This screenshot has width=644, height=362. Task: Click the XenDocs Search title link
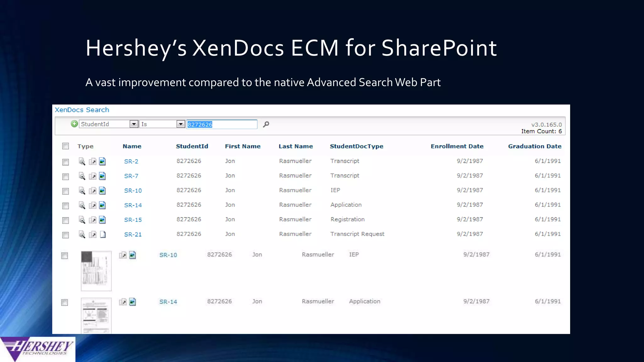click(82, 110)
